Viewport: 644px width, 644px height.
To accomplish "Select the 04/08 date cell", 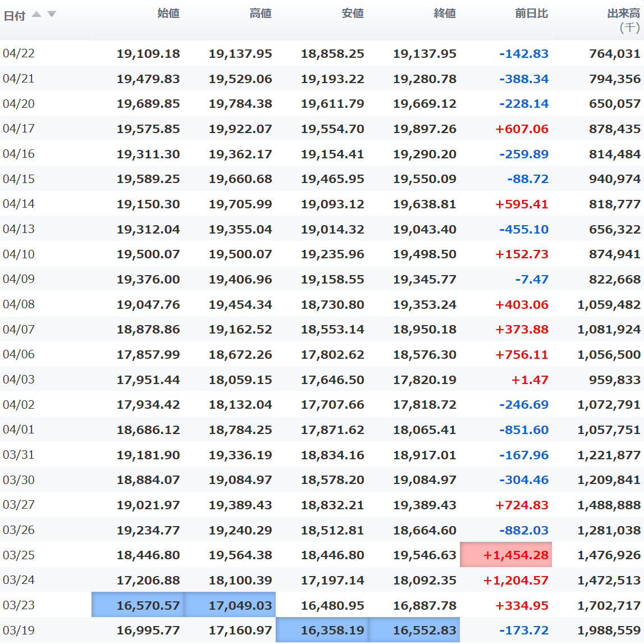I will pos(19,304).
